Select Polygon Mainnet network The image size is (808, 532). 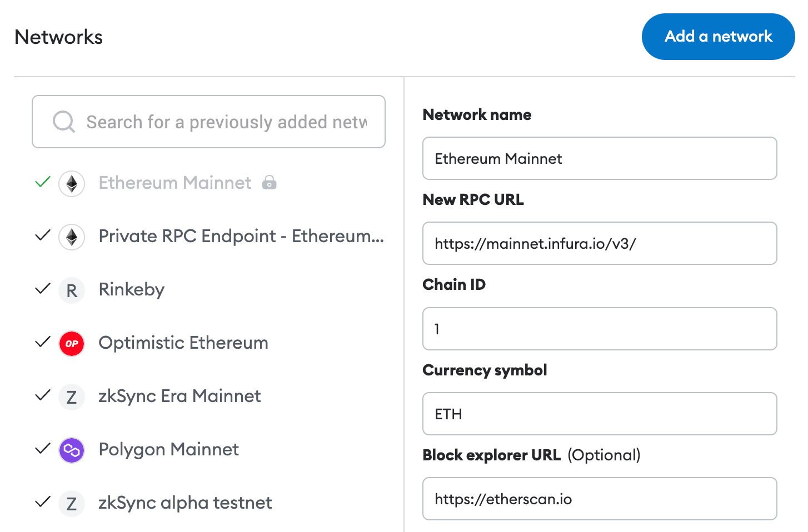pos(169,450)
